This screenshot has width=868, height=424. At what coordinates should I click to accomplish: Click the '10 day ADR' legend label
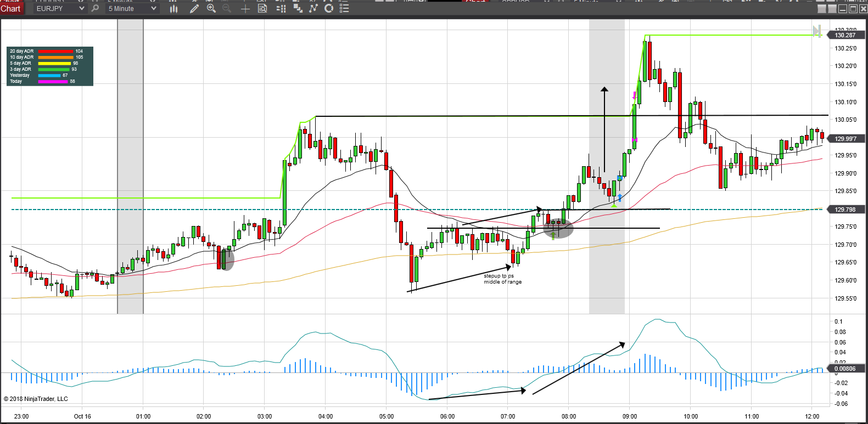(x=21, y=58)
